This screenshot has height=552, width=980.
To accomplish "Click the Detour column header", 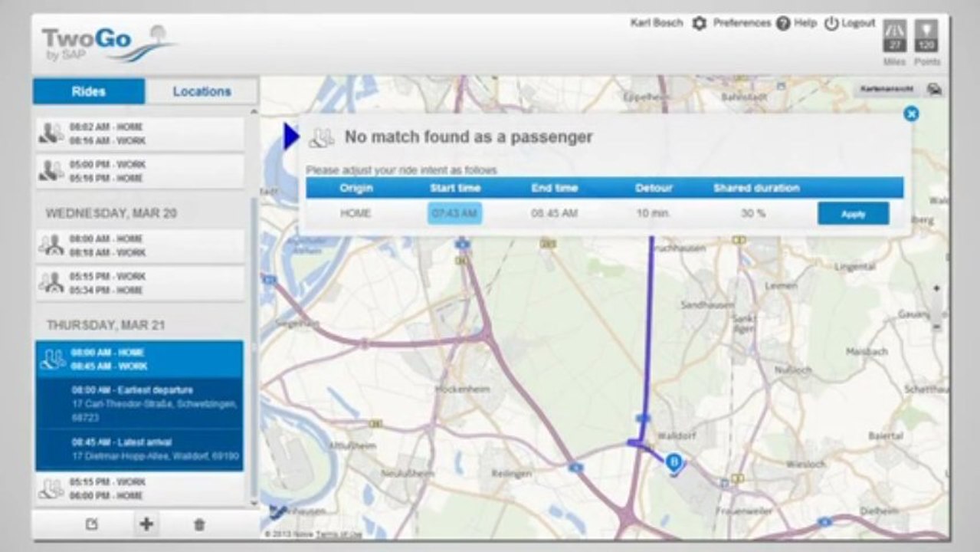I will click(654, 188).
